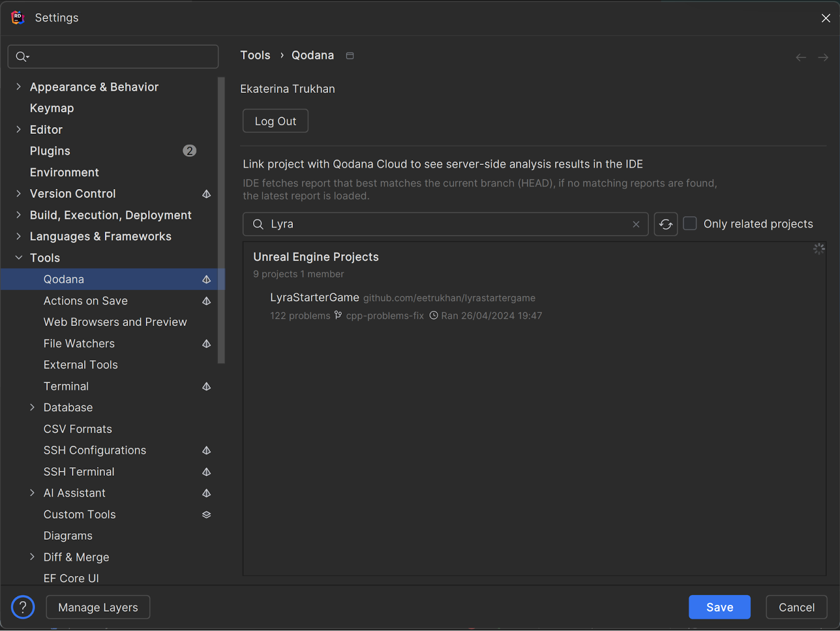Click github.com/eetrukhan/lyrastartergame repository text

pyautogui.click(x=449, y=298)
